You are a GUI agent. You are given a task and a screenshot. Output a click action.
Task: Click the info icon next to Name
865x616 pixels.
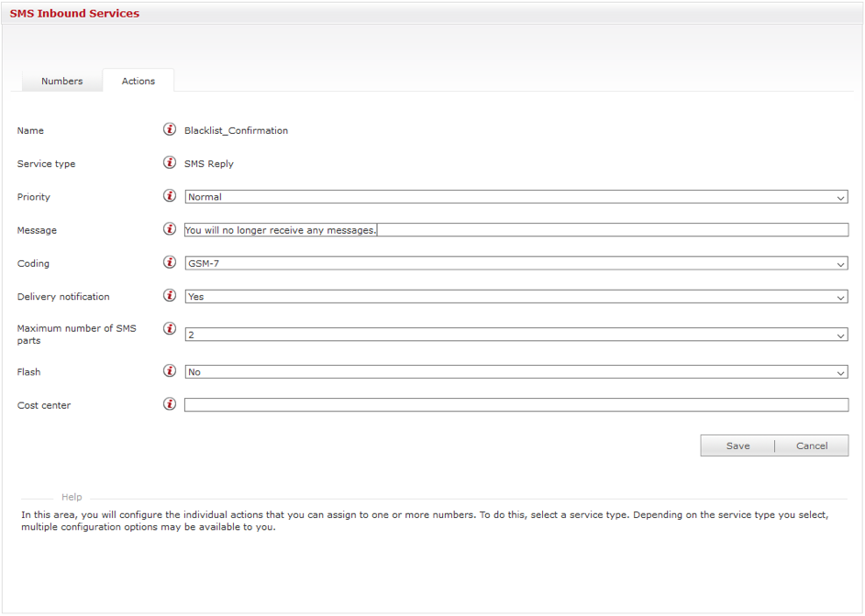tap(169, 130)
